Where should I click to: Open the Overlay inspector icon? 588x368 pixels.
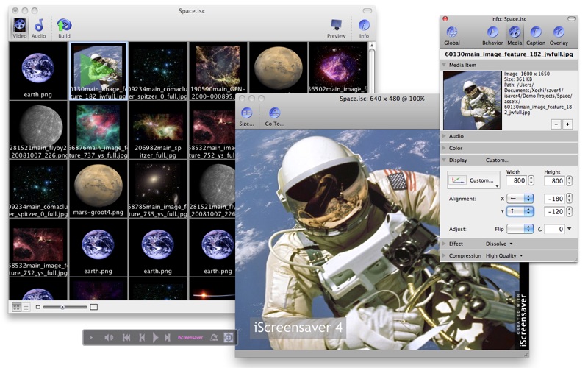coord(559,35)
